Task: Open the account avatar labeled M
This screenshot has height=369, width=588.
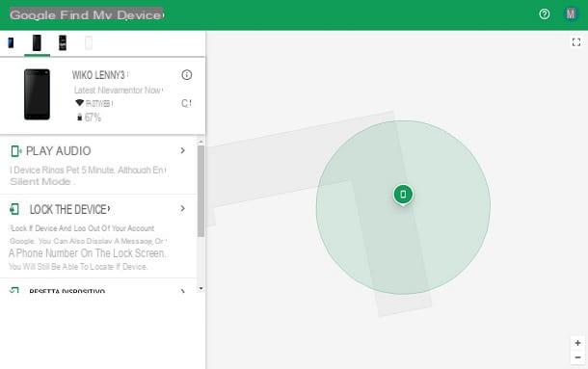Action: (571, 14)
